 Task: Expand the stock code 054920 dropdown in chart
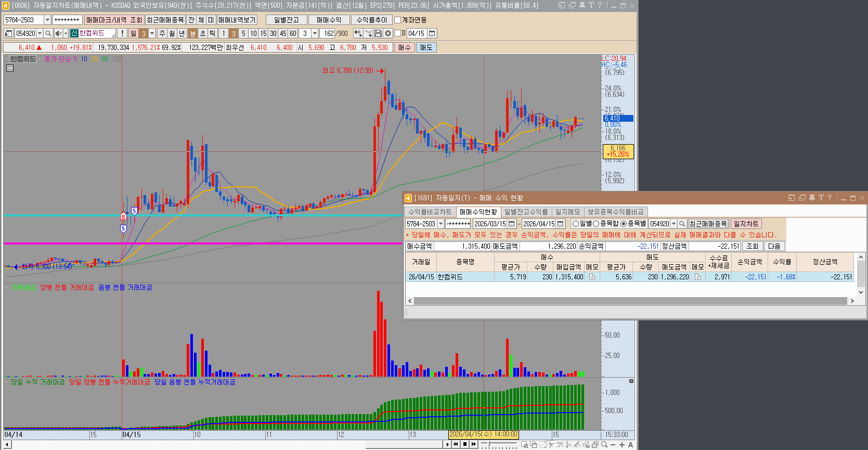[40, 33]
